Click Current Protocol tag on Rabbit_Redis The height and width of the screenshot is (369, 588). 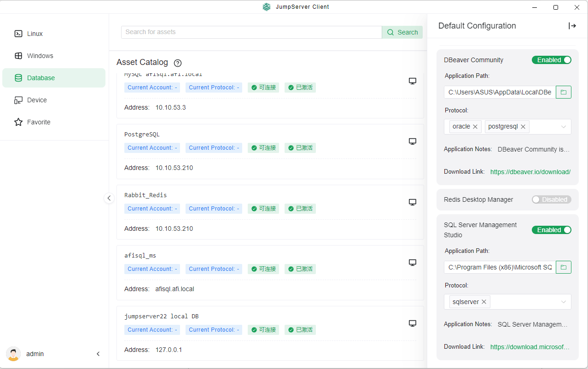point(214,209)
